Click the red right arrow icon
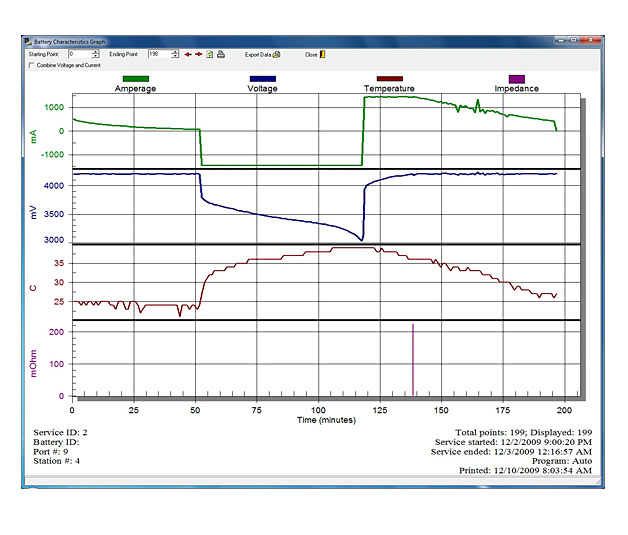628x535 pixels. coord(198,54)
